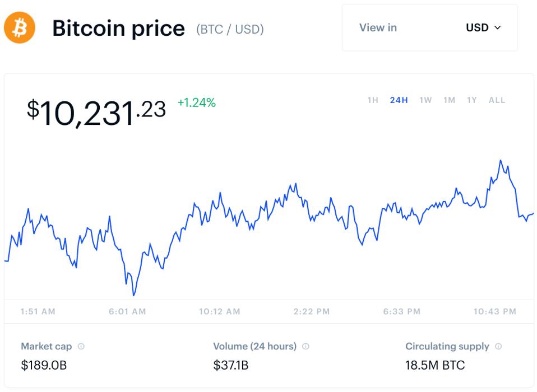Select the 24H time range tab
This screenshot has height=392, width=537.
(399, 100)
